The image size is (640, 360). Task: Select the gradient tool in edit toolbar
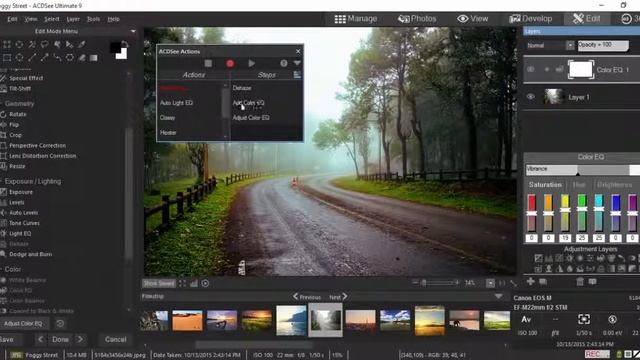pos(94,58)
